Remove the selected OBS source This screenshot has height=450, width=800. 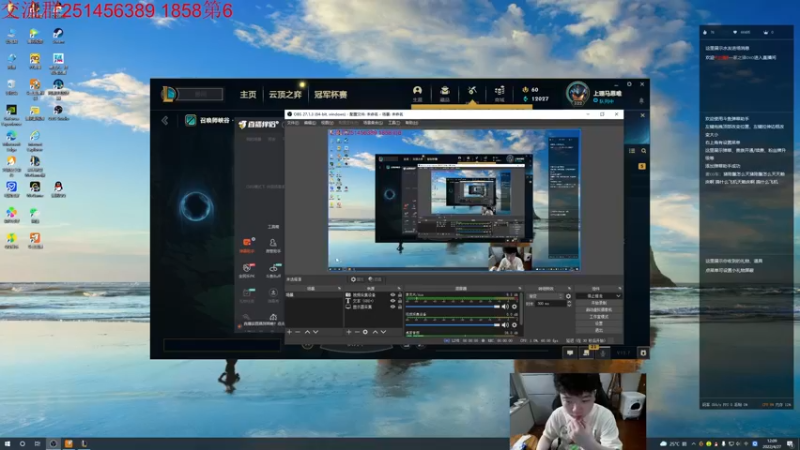point(357,332)
